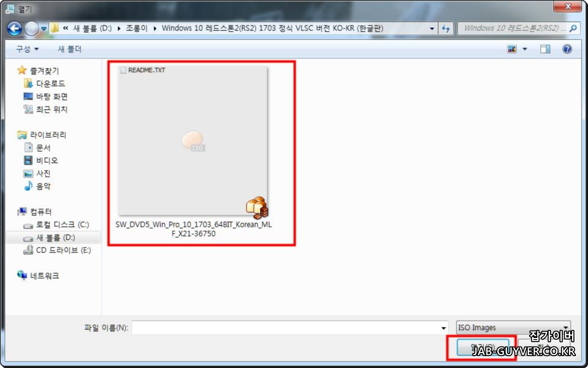Open the 구성 menu
The width and height of the screenshot is (588, 368).
27,49
